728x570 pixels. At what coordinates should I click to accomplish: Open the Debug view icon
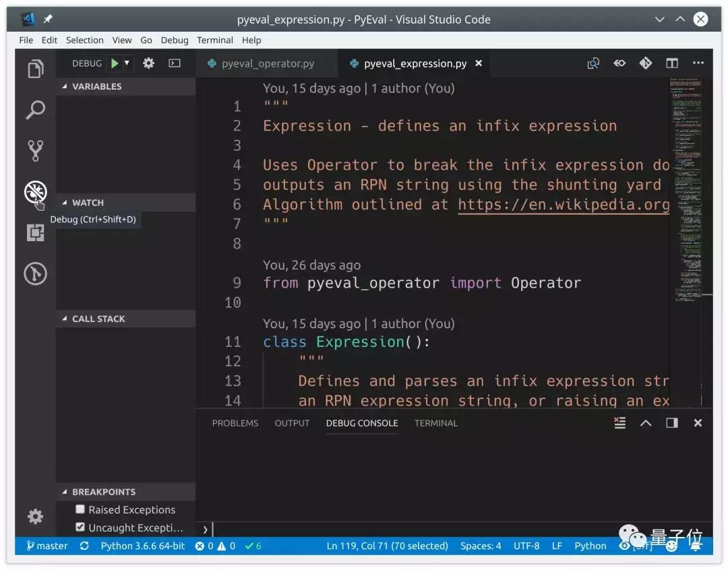pyautogui.click(x=35, y=191)
